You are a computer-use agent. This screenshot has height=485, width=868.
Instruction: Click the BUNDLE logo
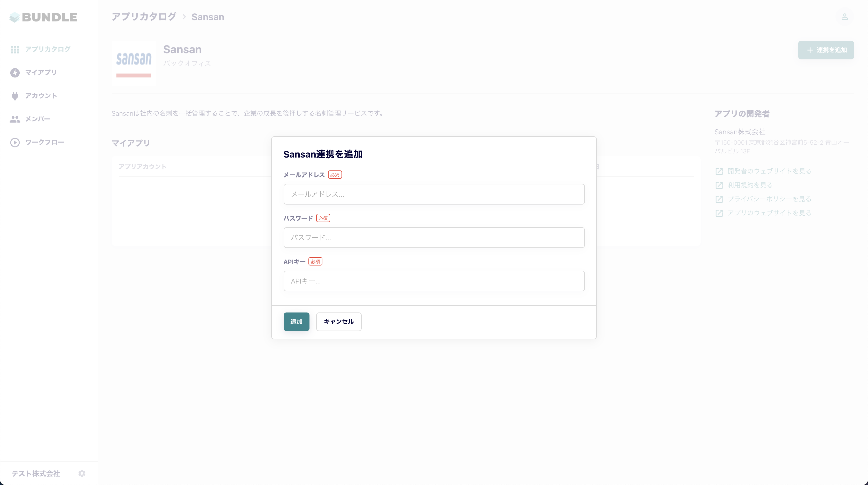tap(43, 17)
